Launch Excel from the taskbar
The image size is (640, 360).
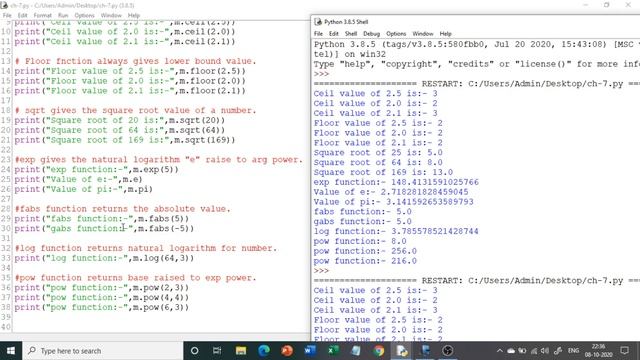click(x=333, y=351)
